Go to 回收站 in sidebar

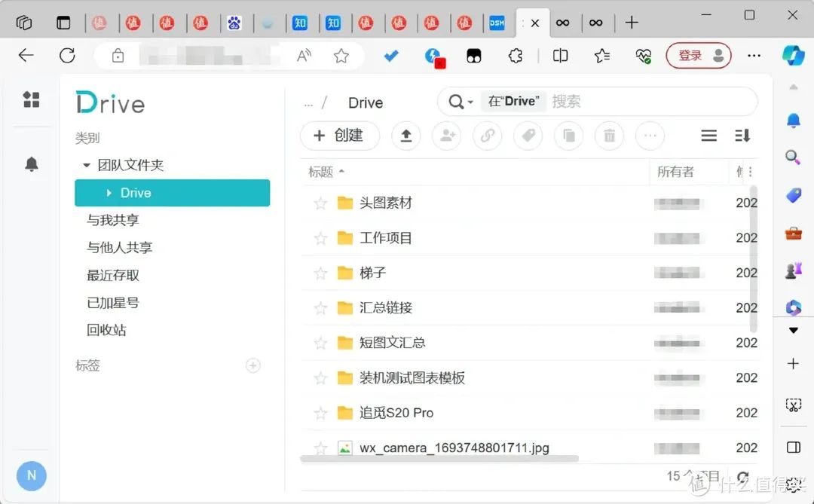pyautogui.click(x=106, y=330)
